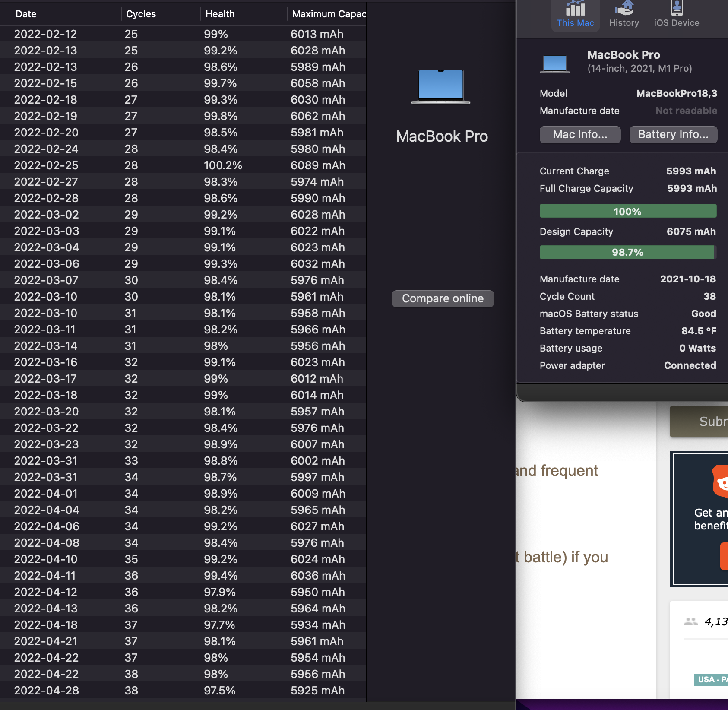The height and width of the screenshot is (710, 728).
Task: Sort the history by the Health column header
Action: (244, 14)
